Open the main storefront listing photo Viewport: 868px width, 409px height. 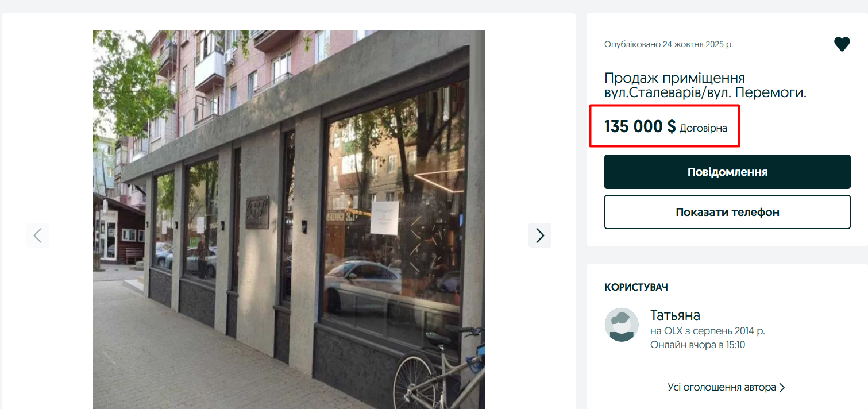pyautogui.click(x=289, y=219)
